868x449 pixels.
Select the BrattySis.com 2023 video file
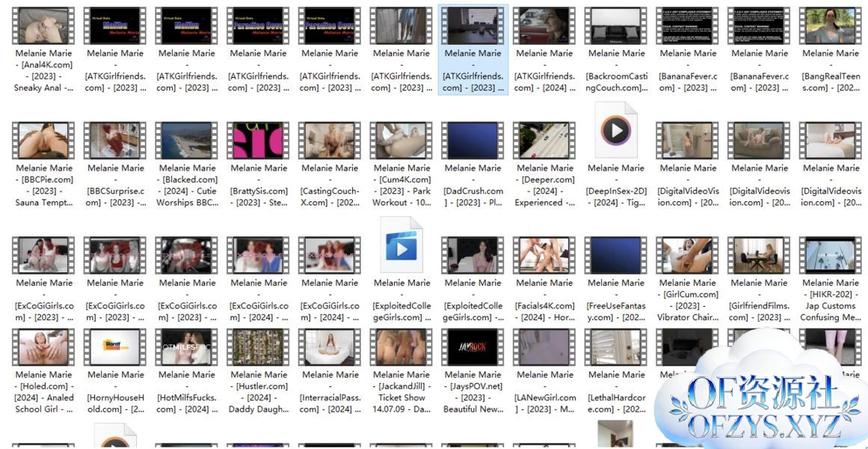click(x=259, y=141)
